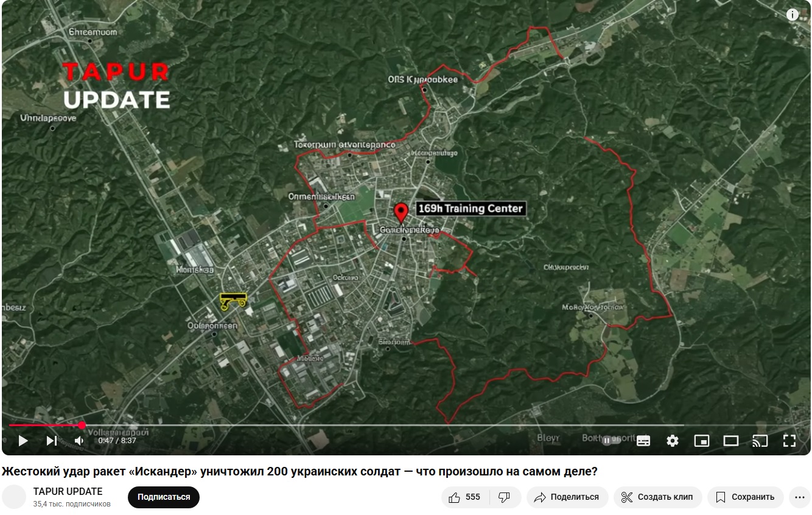
Task: Click Создать клип to make a clip
Action: point(657,497)
